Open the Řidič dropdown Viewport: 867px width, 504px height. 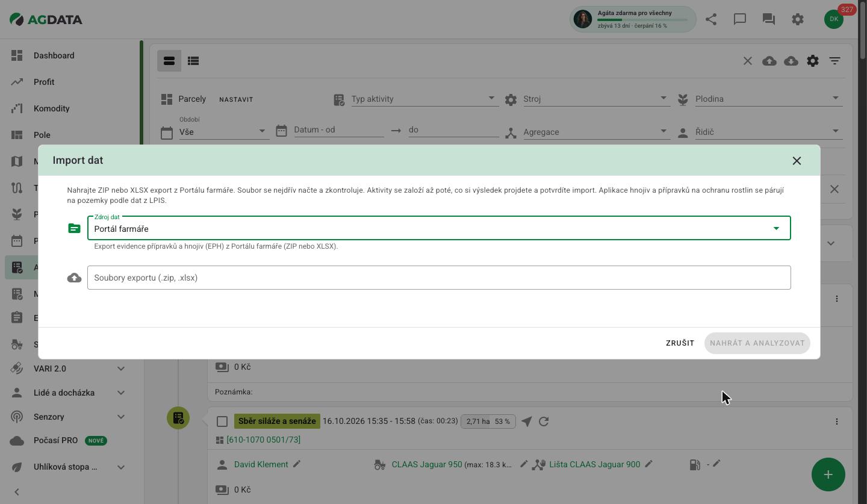point(769,131)
